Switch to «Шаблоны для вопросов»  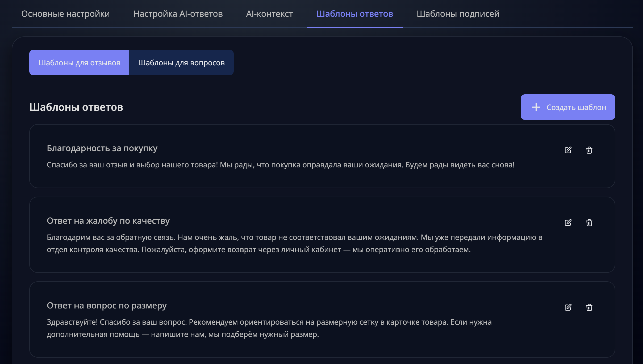tap(181, 62)
